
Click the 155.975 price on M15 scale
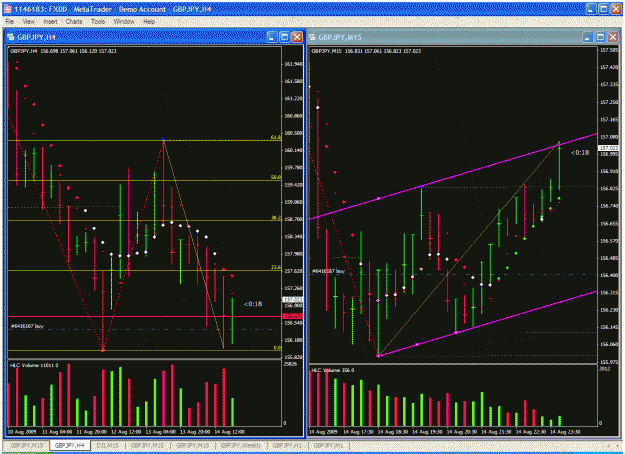(x=609, y=362)
